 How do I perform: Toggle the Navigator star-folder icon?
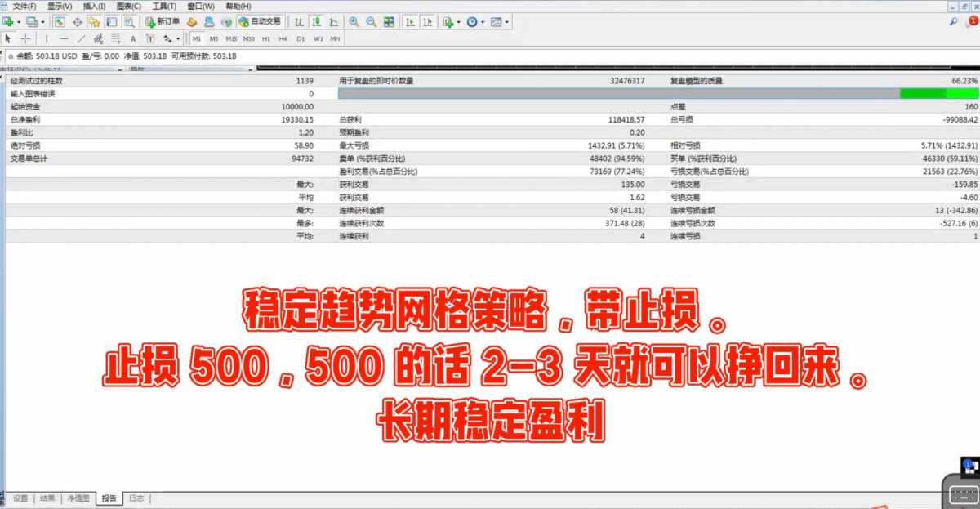pos(94,22)
